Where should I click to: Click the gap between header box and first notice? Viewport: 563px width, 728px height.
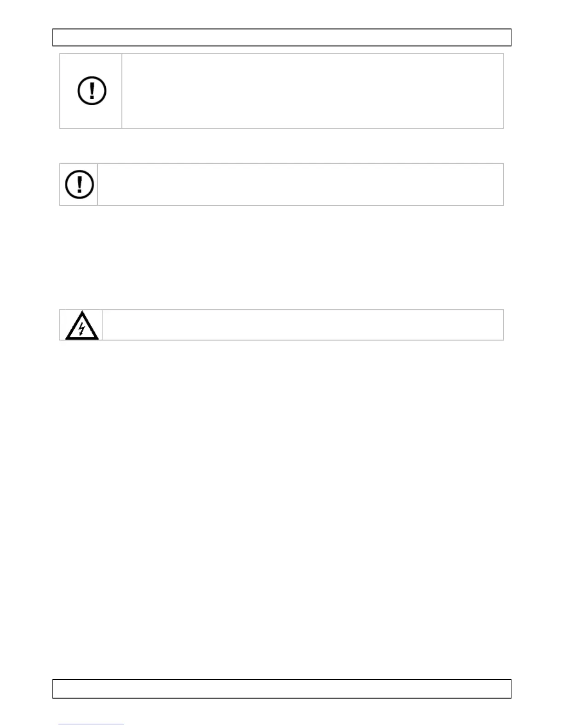[281, 50]
